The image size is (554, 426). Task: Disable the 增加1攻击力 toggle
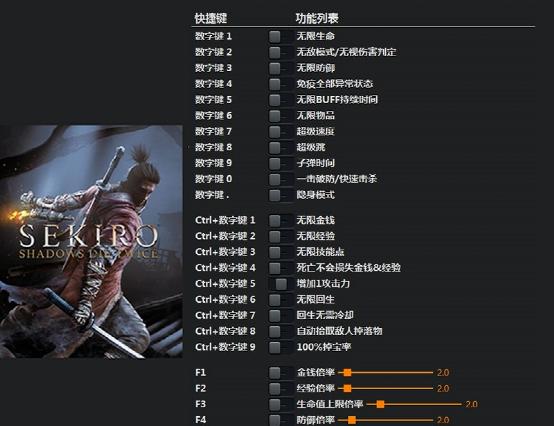pos(281,284)
